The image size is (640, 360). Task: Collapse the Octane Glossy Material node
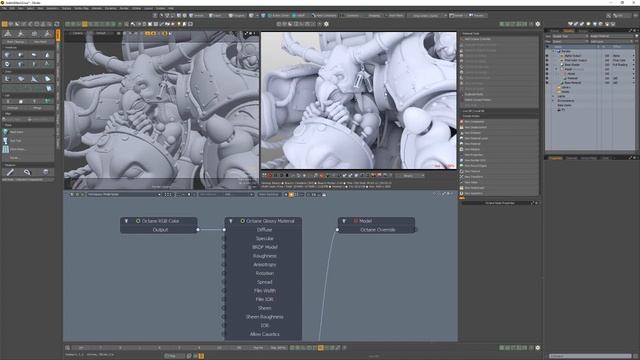pyautogui.click(x=231, y=221)
